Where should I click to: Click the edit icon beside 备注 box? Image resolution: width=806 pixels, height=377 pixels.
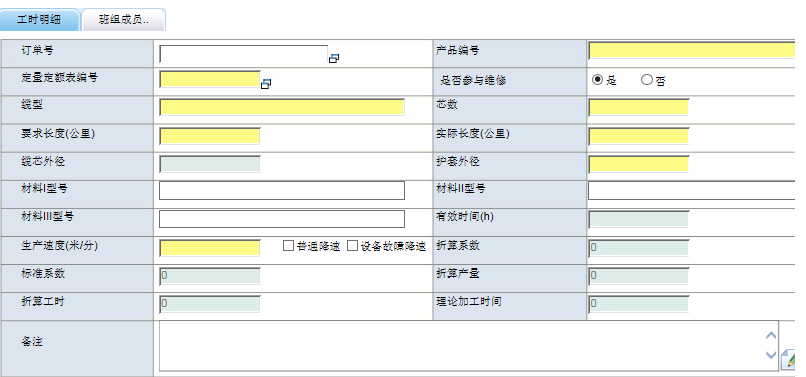(788, 359)
